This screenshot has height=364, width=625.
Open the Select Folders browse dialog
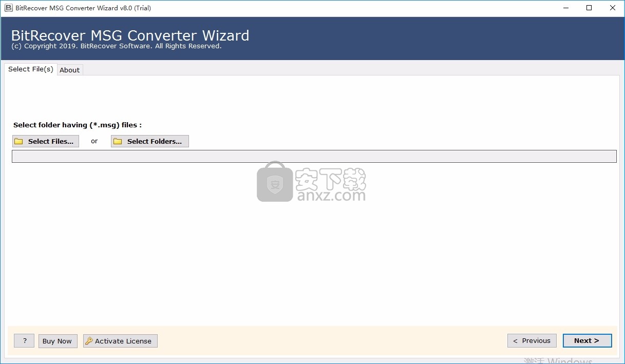(x=150, y=141)
